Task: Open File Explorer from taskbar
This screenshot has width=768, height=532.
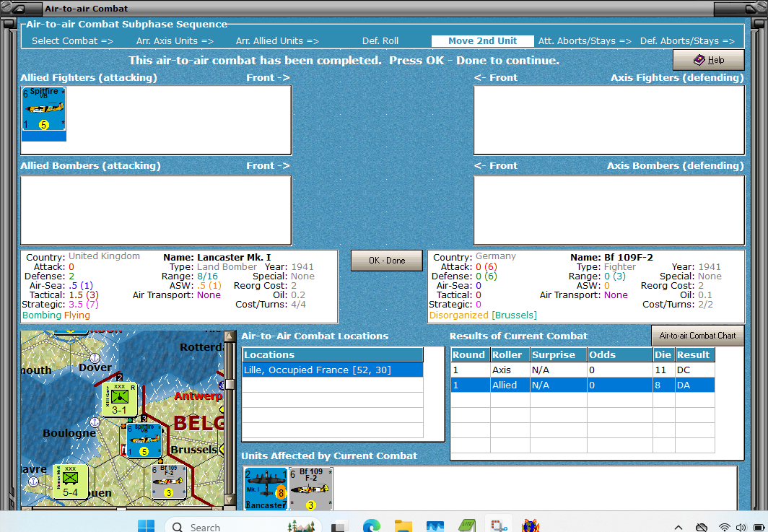Action: (403, 527)
